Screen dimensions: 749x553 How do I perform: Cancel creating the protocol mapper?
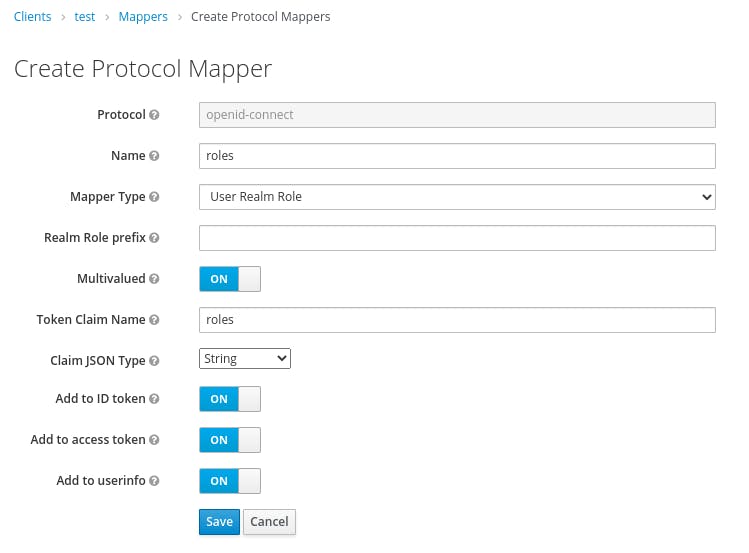point(269,521)
